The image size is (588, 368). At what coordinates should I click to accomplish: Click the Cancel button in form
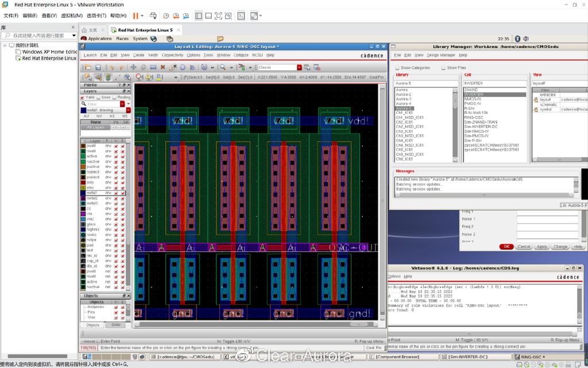point(524,247)
